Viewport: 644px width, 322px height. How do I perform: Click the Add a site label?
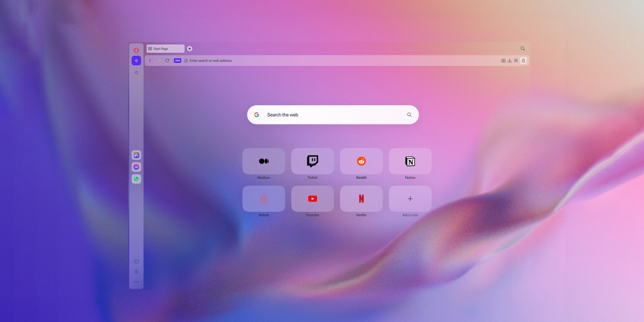410,215
